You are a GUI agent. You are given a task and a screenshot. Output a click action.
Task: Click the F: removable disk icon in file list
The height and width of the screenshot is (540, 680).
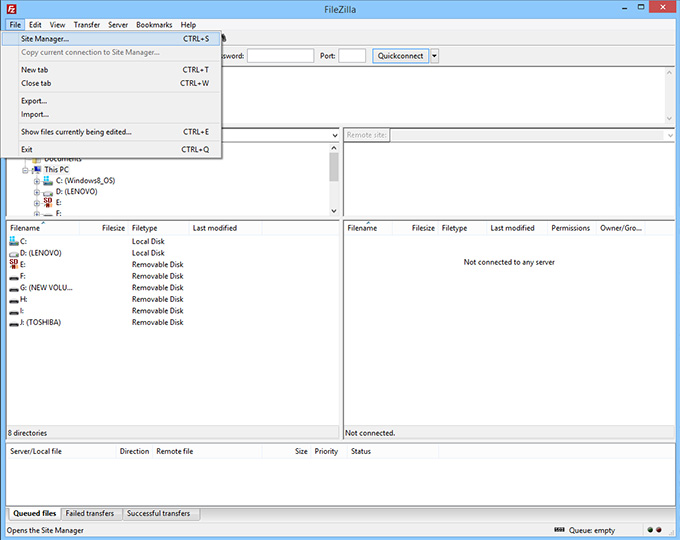tap(13, 277)
